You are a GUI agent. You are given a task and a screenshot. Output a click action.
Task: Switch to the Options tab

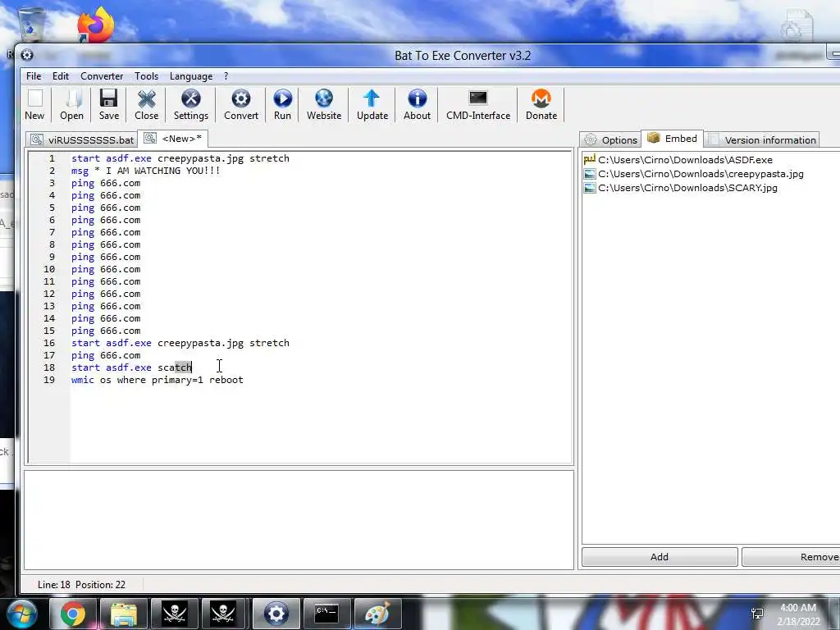[610, 139]
